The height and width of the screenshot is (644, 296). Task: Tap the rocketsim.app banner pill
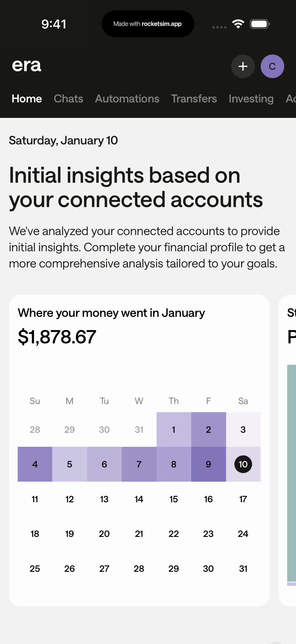coord(148,24)
